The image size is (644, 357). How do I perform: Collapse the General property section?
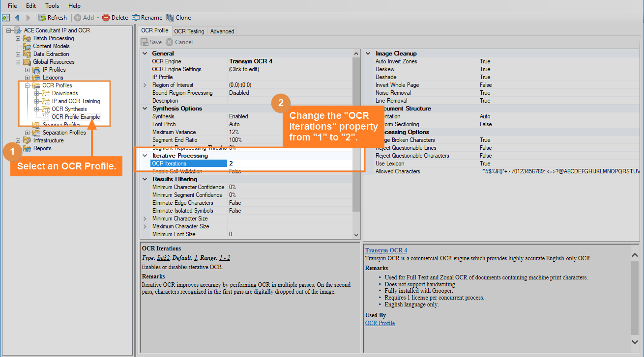(x=145, y=54)
